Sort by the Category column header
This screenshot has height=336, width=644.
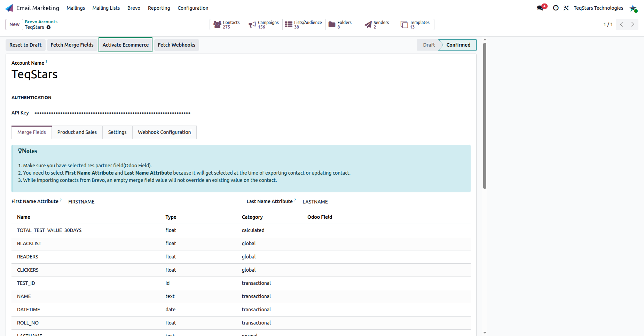252,217
